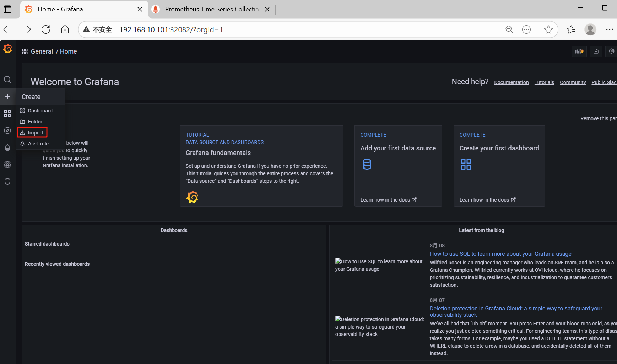Open the Deletion protection in Grafana Cloud blog post
Image resolution: width=617 pixels, height=364 pixels.
(516, 312)
